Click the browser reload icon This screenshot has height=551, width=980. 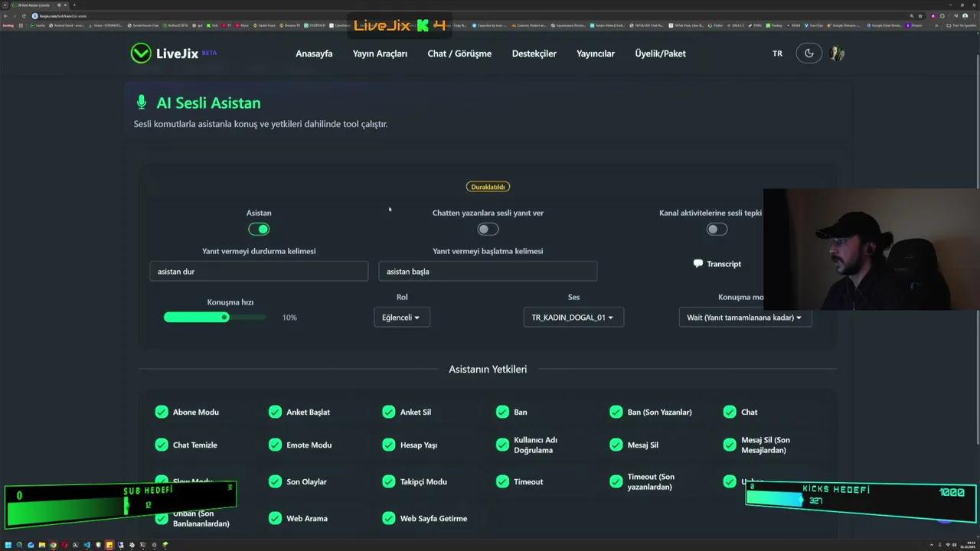[x=24, y=16]
